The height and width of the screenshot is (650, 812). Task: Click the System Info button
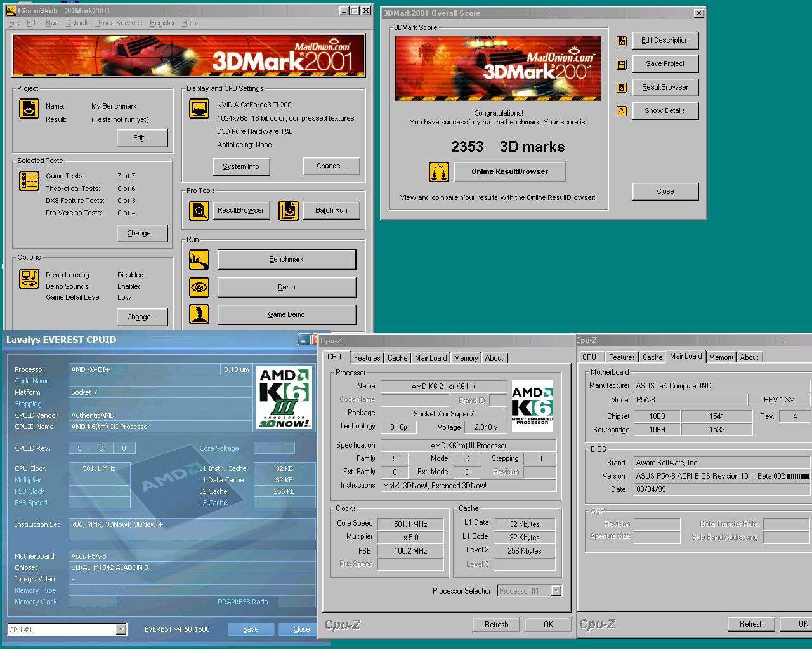(241, 166)
